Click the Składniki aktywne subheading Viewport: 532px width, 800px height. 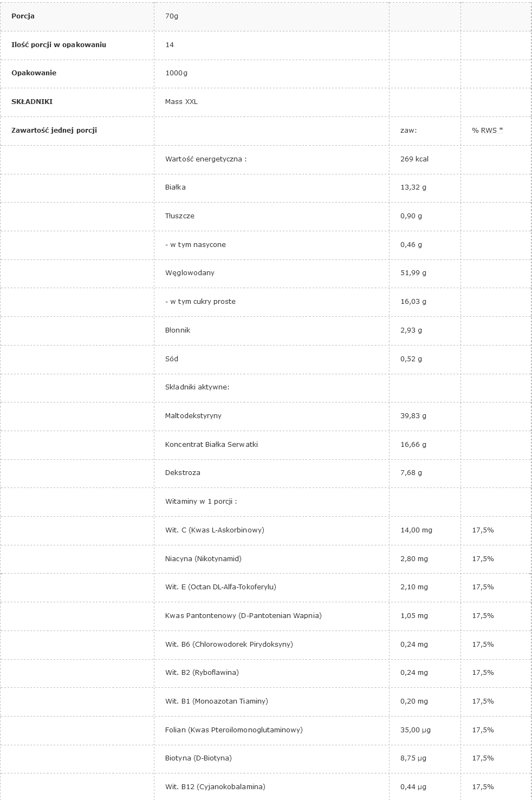point(197,387)
